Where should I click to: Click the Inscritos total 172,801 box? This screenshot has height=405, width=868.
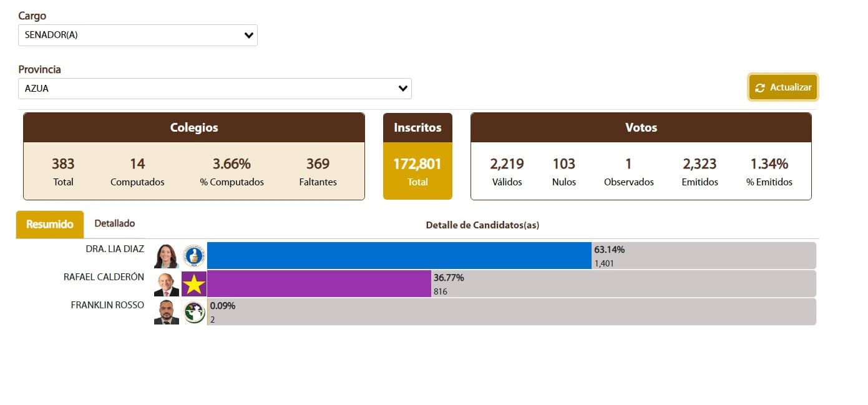[x=417, y=171]
